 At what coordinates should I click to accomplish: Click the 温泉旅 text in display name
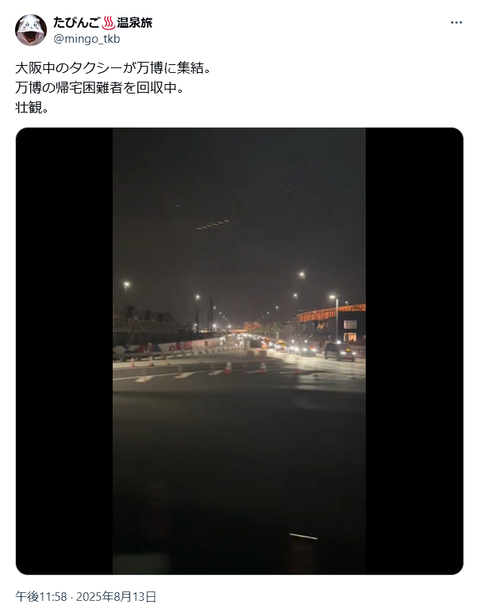tap(134, 23)
